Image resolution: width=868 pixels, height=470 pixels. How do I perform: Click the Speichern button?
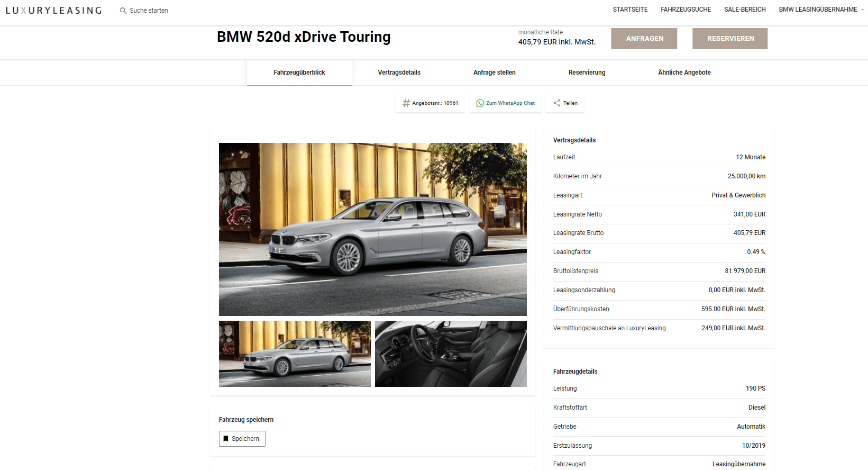point(242,439)
